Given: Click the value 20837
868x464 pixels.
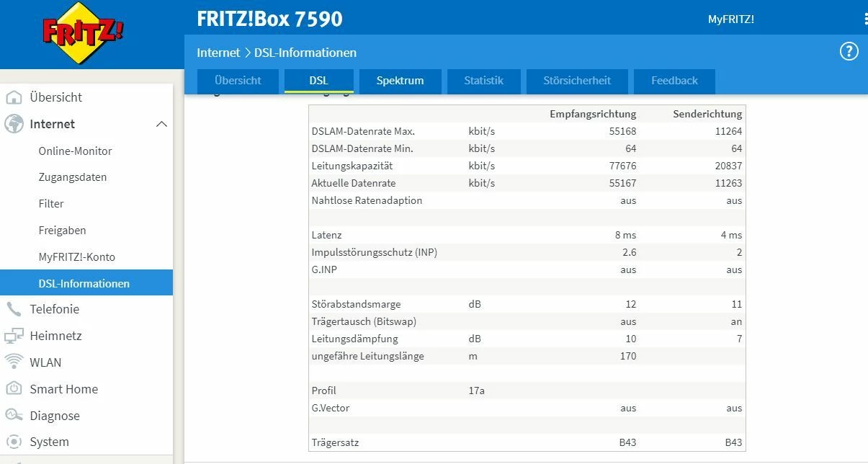Looking at the screenshot, I should (728, 166).
